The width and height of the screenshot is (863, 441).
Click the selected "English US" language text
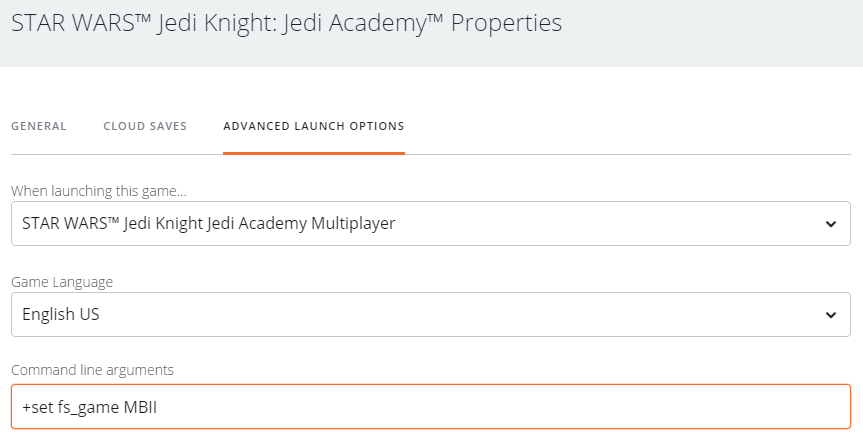pos(61,314)
